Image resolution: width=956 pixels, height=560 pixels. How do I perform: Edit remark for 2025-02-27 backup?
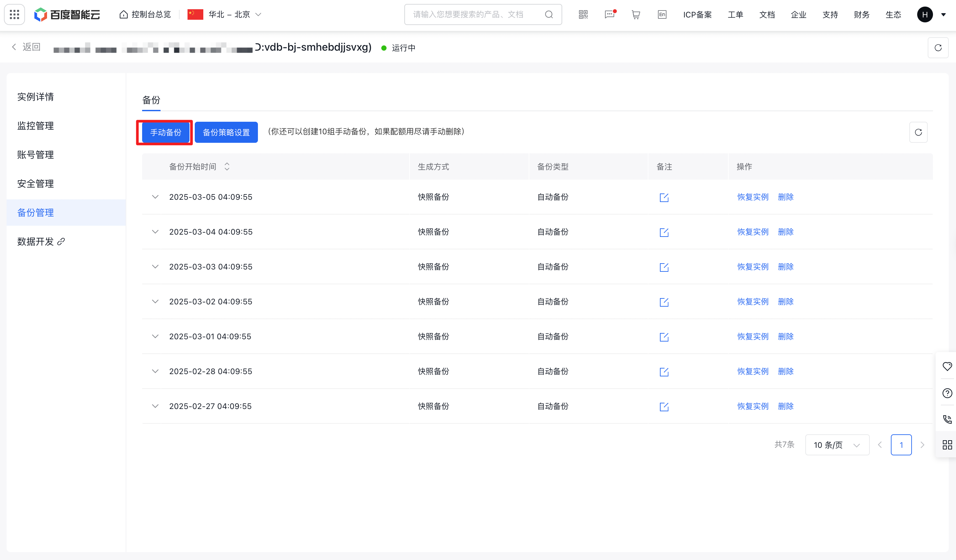click(664, 407)
